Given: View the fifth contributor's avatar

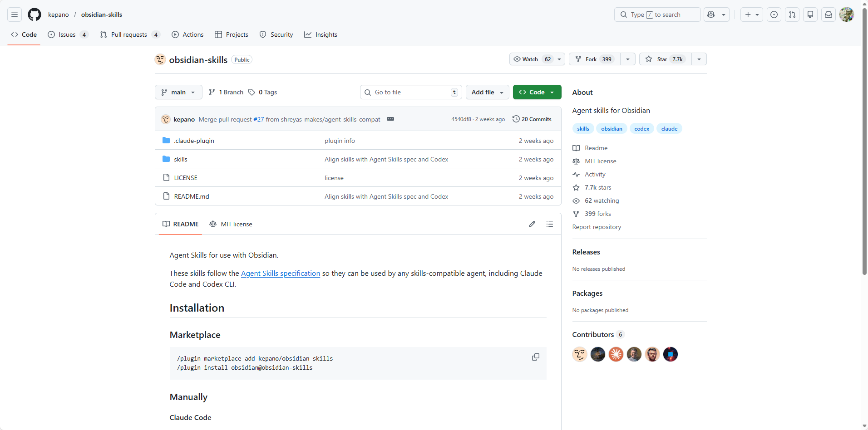Looking at the screenshot, I should click(x=652, y=354).
